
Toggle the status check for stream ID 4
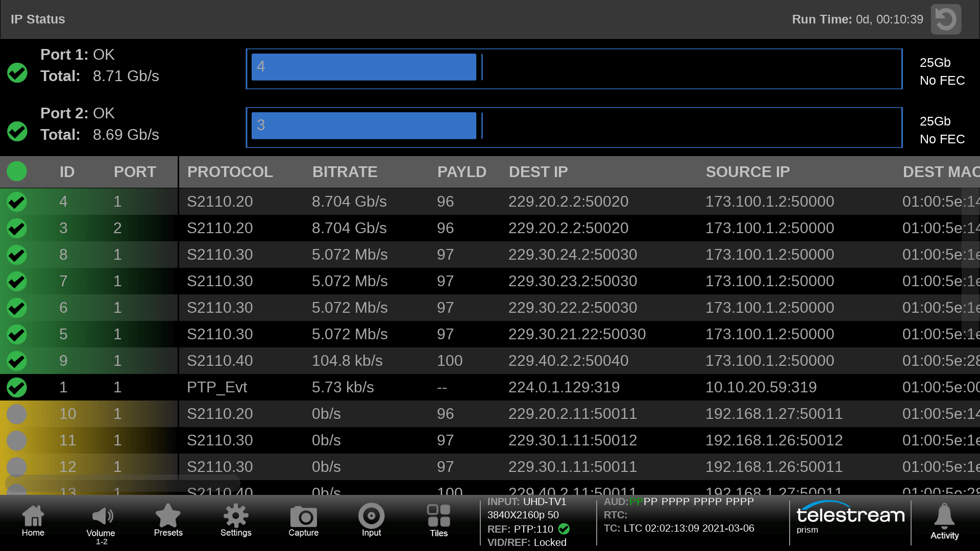pos(17,202)
